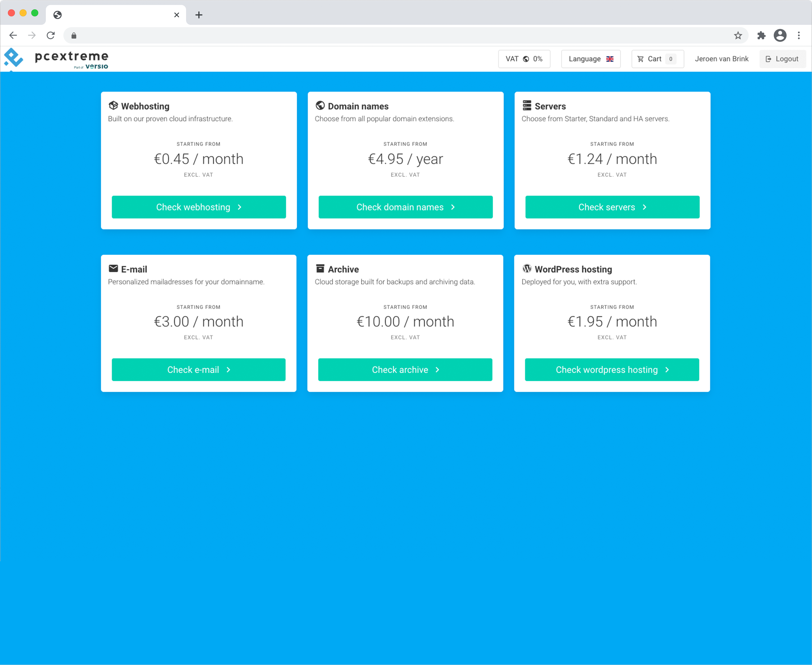Open the Cart dropdown

tap(657, 59)
